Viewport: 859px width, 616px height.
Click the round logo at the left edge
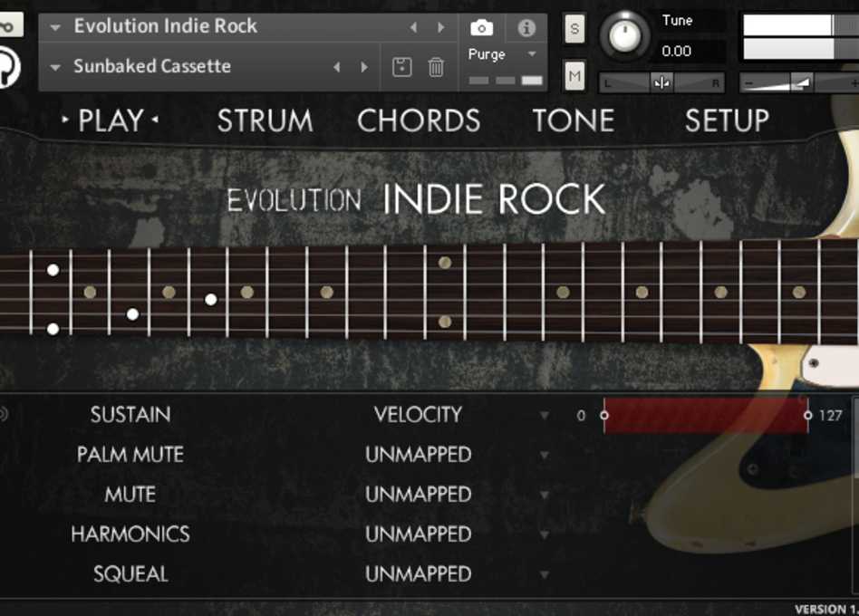point(8,67)
